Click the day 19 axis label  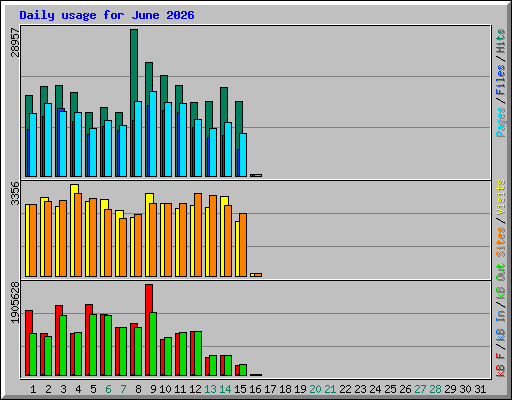pyautogui.click(x=300, y=389)
